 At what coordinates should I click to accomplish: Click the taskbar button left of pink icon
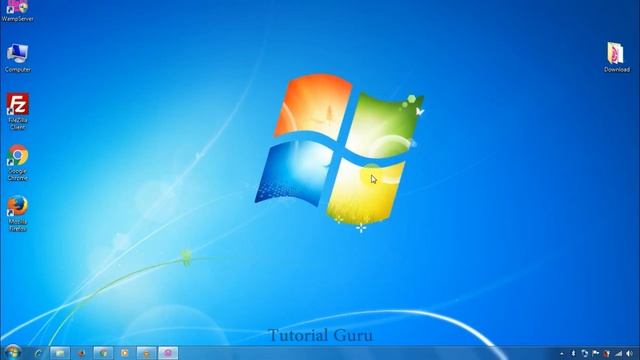pos(146,353)
